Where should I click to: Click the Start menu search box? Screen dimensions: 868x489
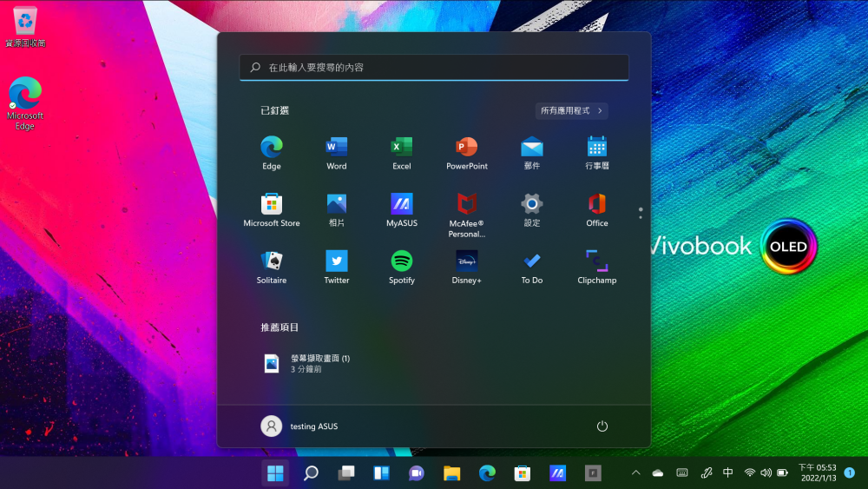click(x=434, y=67)
